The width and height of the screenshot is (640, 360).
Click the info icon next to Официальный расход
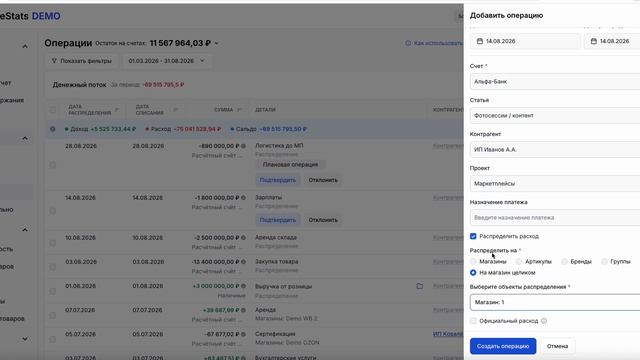click(544, 321)
